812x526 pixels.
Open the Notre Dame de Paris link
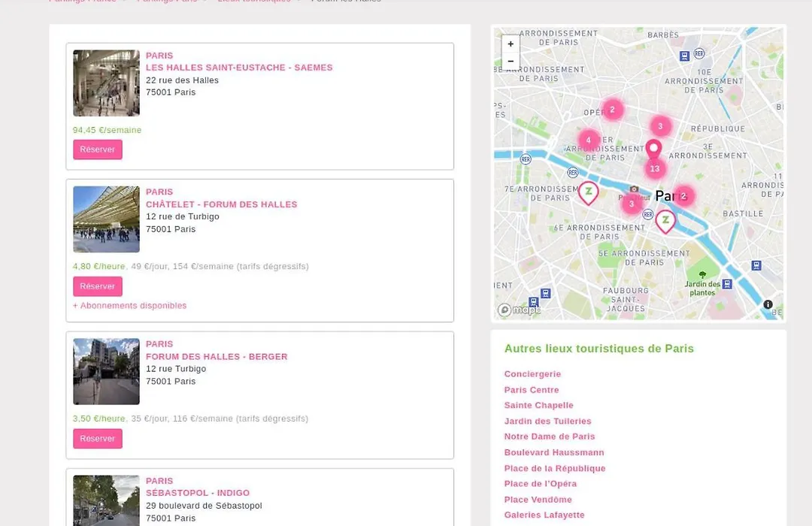(x=550, y=437)
